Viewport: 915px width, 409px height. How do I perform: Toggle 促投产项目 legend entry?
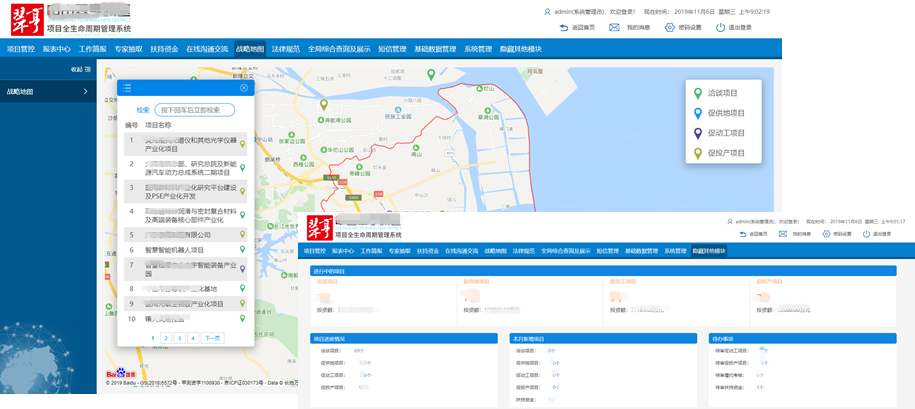pos(725,153)
